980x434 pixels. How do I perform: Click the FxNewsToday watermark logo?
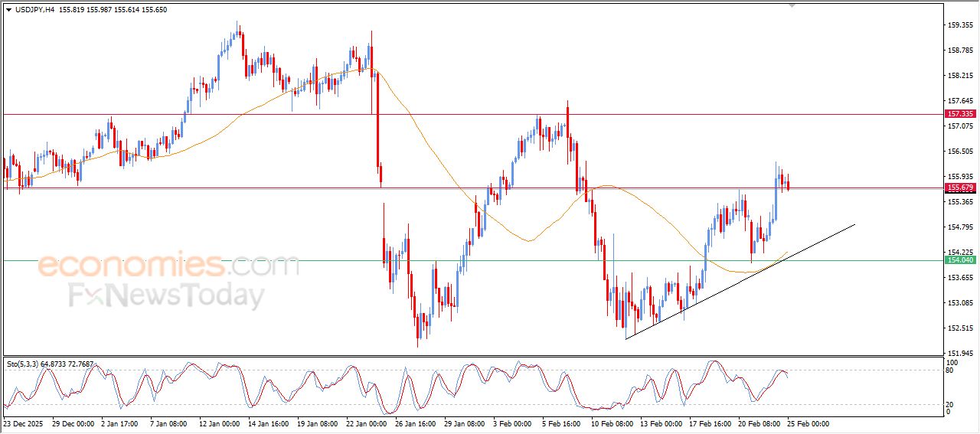pos(166,295)
